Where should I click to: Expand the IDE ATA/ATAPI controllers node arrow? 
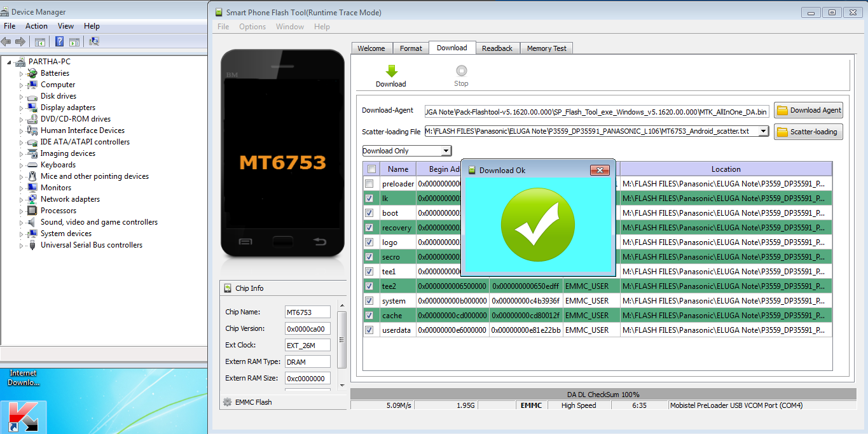21,142
